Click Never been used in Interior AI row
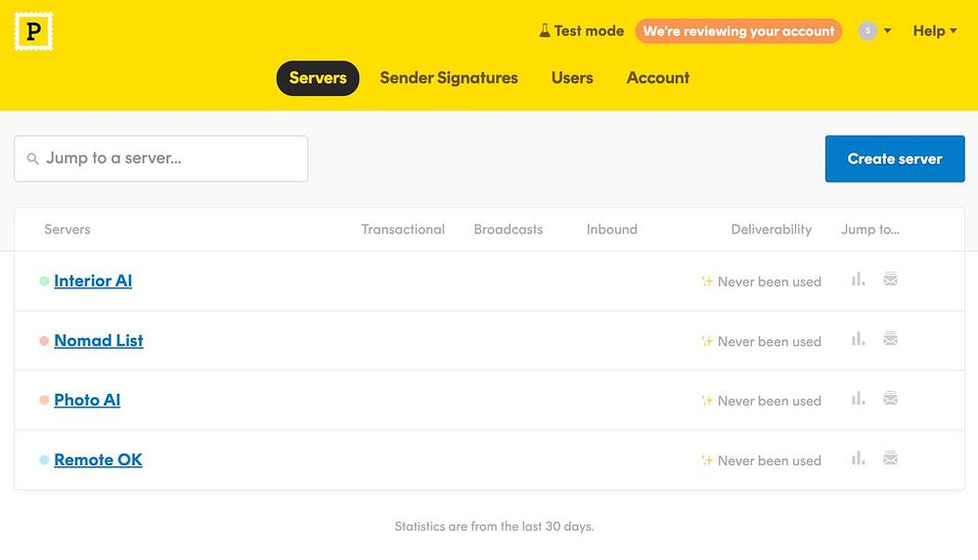The width and height of the screenshot is (978, 560). click(x=769, y=281)
